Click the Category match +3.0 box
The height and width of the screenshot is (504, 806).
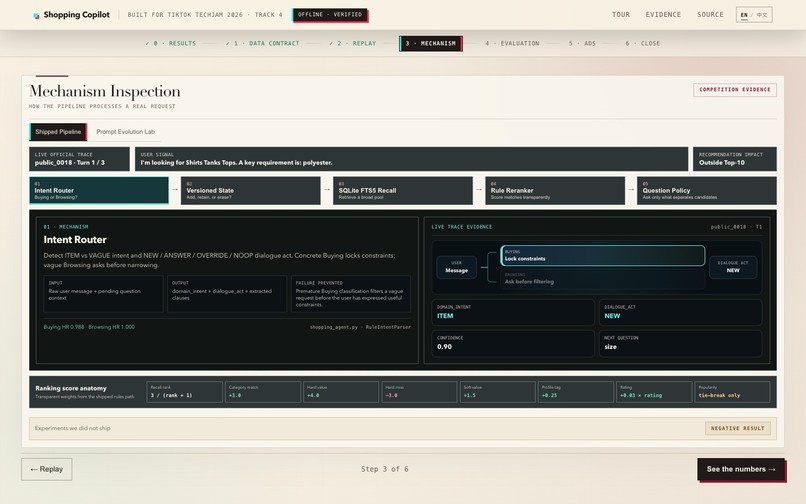263,392
